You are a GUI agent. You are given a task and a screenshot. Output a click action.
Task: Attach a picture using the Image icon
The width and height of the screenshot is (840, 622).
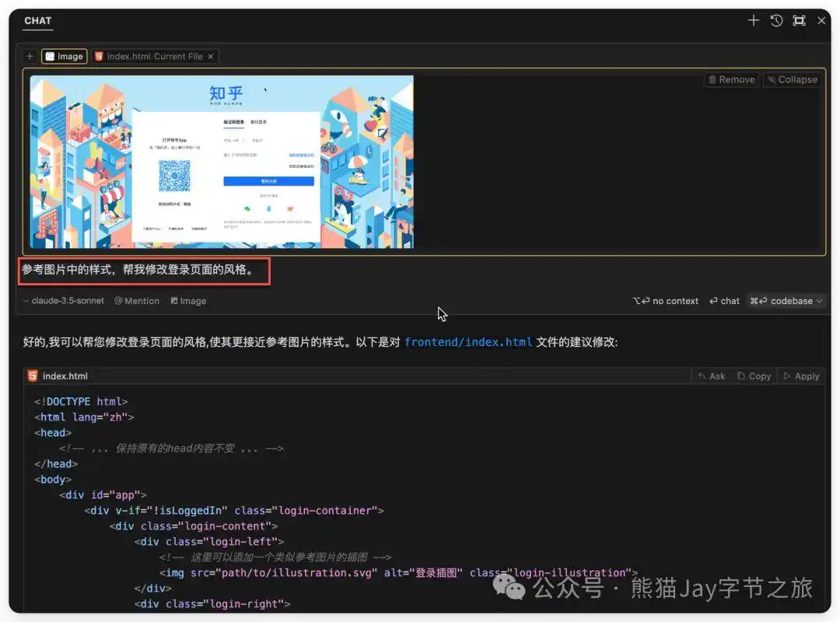pos(188,301)
